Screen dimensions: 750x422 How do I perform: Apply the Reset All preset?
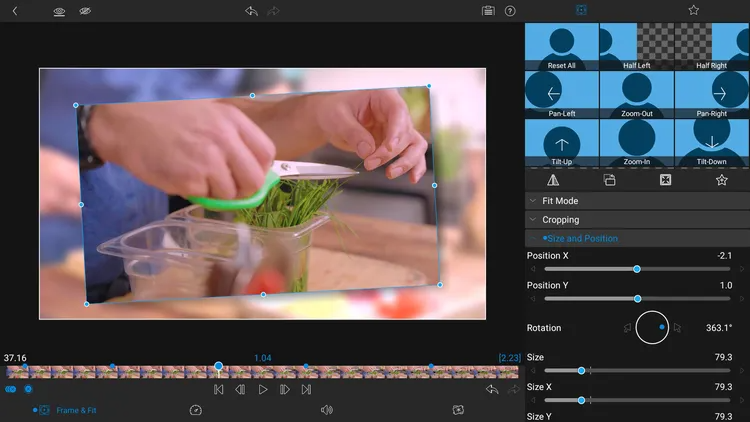point(561,46)
